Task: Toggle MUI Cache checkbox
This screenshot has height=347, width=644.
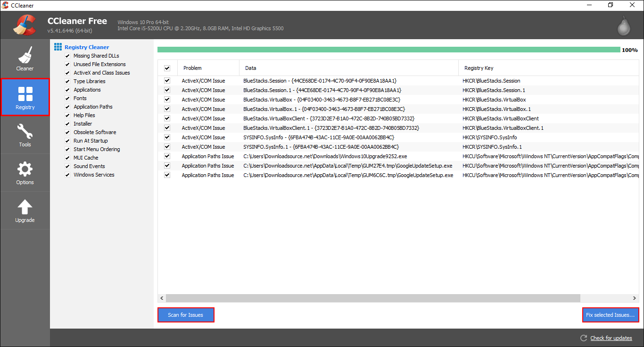Action: coord(67,158)
